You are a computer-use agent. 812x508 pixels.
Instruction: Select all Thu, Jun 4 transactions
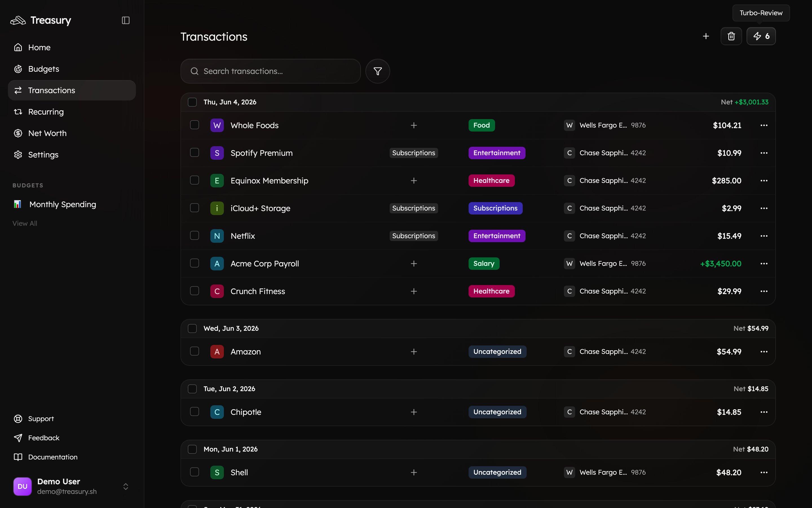coord(192,102)
